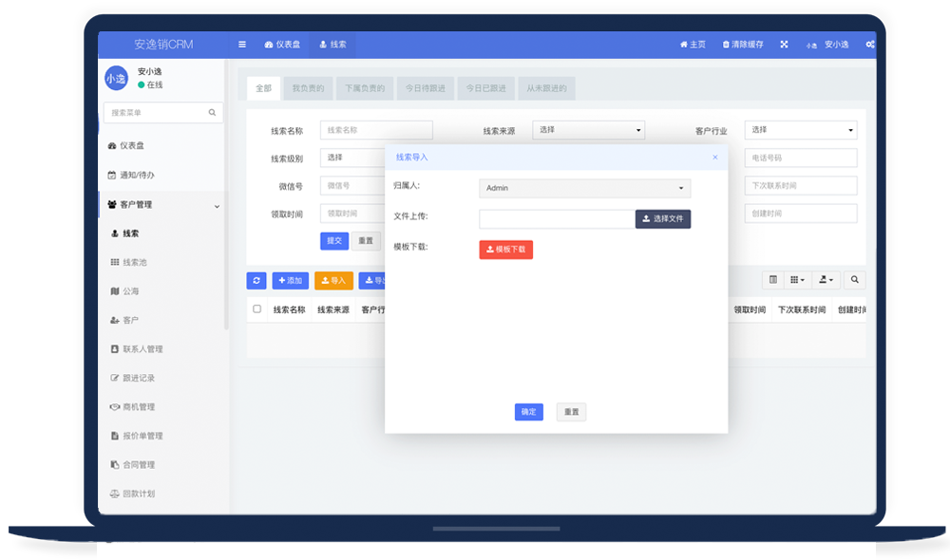The height and width of the screenshot is (560, 950).
Task: Open 仪表盘 in the sidebar
Action: coord(126,145)
